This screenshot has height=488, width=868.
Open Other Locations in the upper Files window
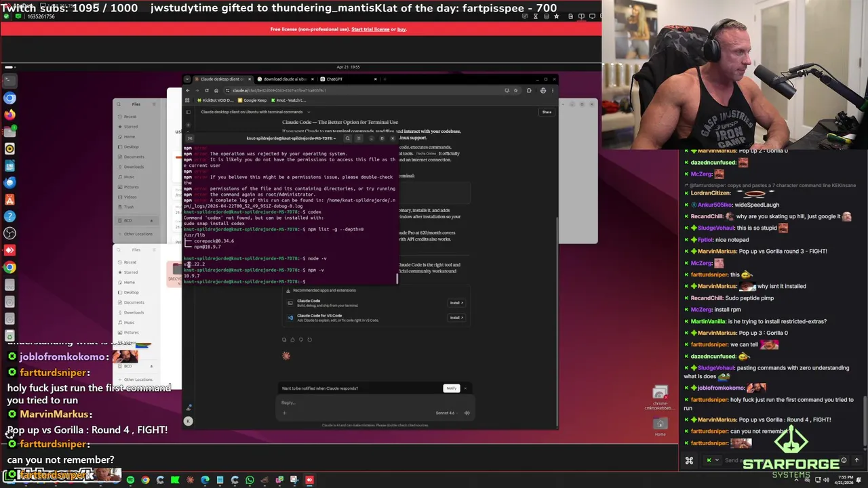pyautogui.click(x=138, y=234)
